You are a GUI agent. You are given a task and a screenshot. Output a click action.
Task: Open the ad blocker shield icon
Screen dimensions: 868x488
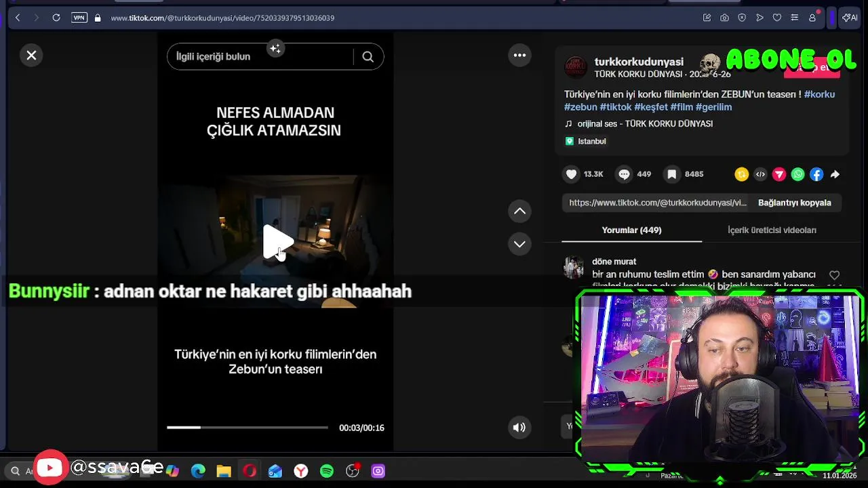[742, 18]
